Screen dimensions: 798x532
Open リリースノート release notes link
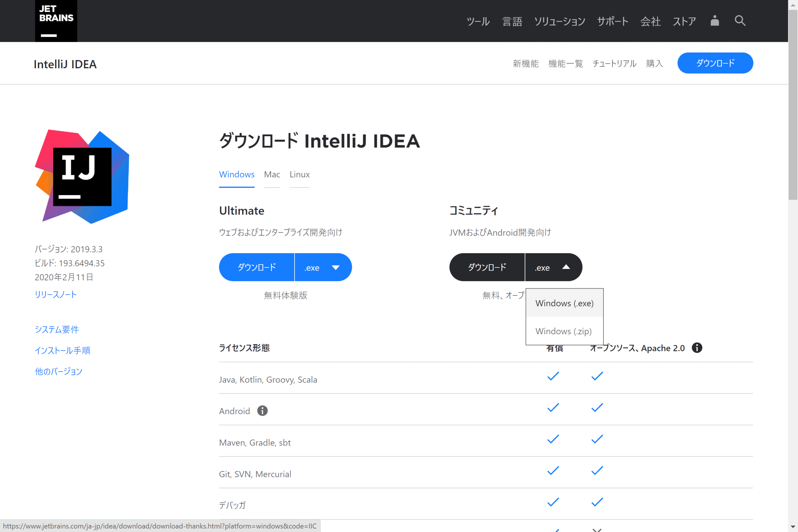(56, 295)
